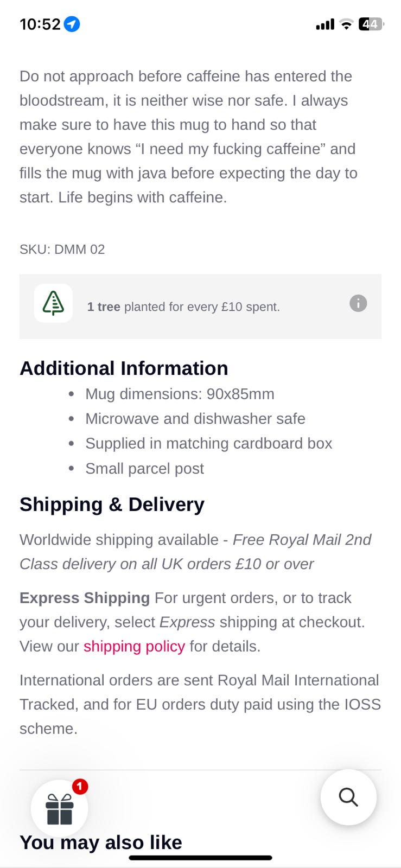Screen dimensions: 401x868
Task: Tap the bold Express Shipping label
Action: (x=85, y=598)
